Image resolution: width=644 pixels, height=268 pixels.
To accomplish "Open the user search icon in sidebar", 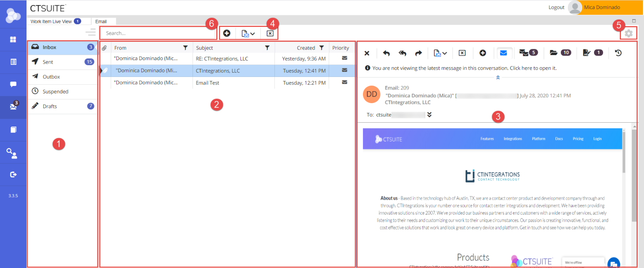I will pyautogui.click(x=12, y=153).
